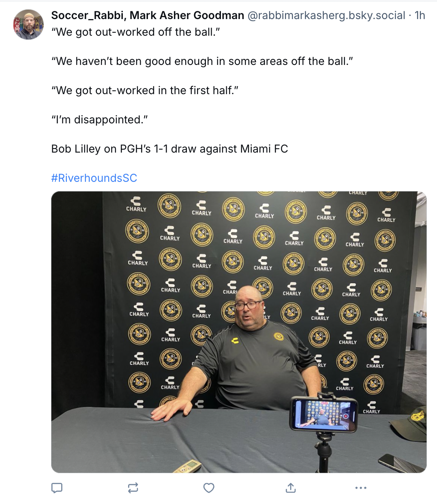Viewport: 437px width, 504px height.
Task: Repost this post using the repost icon
Action: [x=133, y=488]
